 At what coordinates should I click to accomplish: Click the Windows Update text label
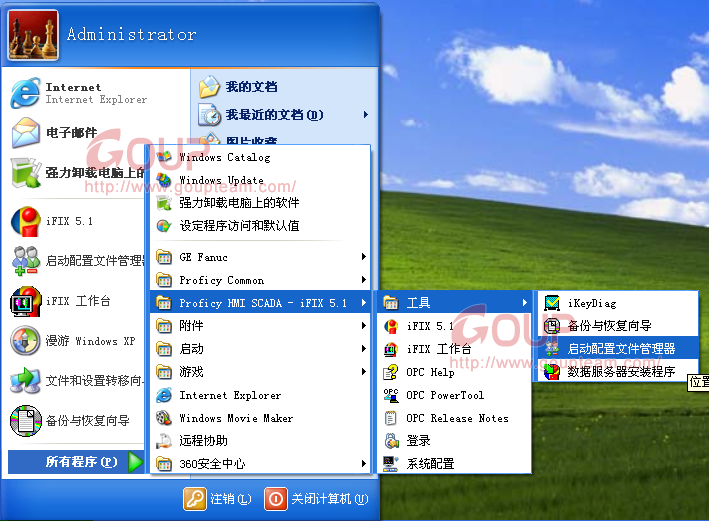(221, 180)
